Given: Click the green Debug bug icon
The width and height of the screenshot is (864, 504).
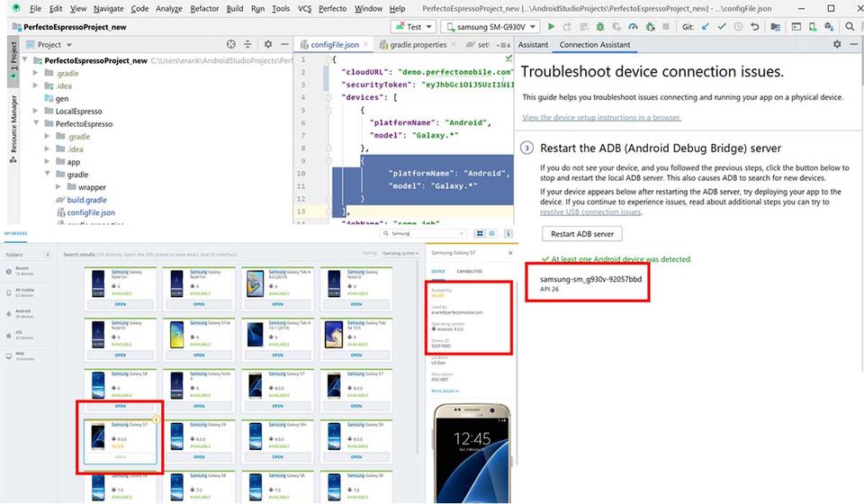Looking at the screenshot, I should click(600, 26).
